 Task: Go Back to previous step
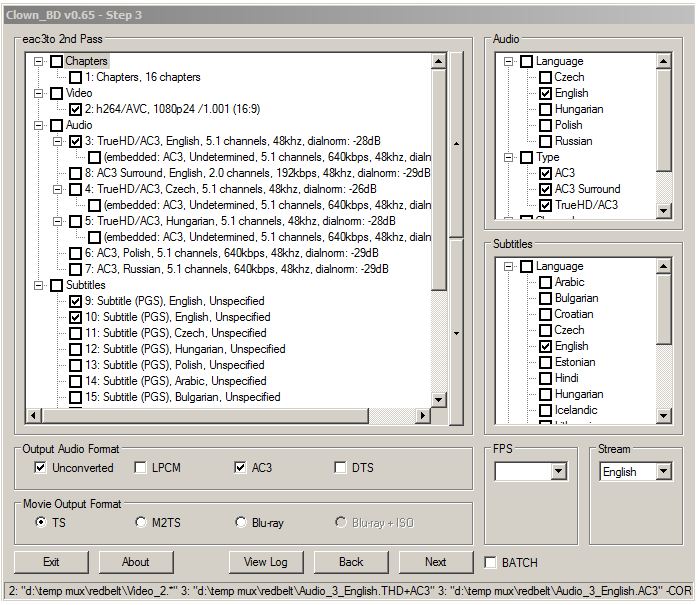coord(351,563)
